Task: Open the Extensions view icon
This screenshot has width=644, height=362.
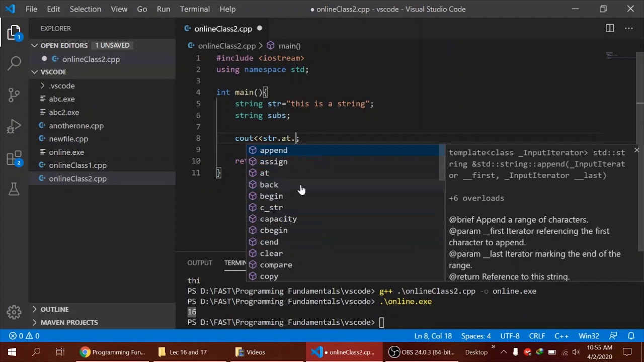Action: [x=14, y=158]
